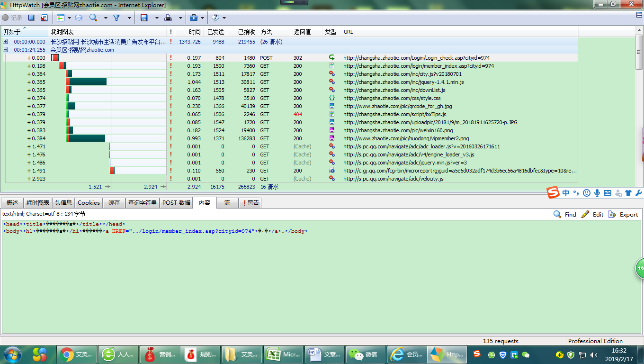This screenshot has height=364, width=644.
Task: Click the stacked layers summary icon
Action: 79,18
